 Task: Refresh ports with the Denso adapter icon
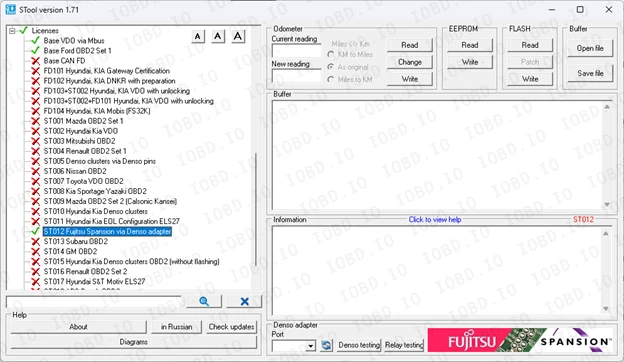click(326, 345)
